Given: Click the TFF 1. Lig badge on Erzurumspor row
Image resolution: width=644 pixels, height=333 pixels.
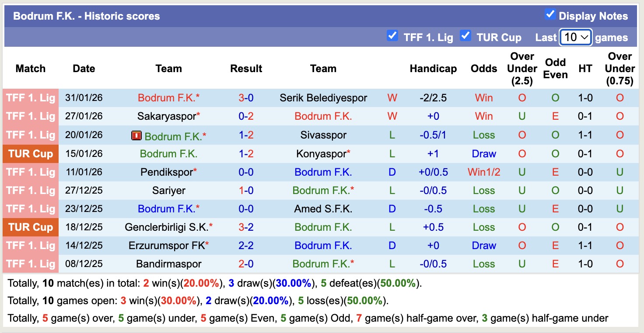Looking at the screenshot, I should click(x=30, y=245).
